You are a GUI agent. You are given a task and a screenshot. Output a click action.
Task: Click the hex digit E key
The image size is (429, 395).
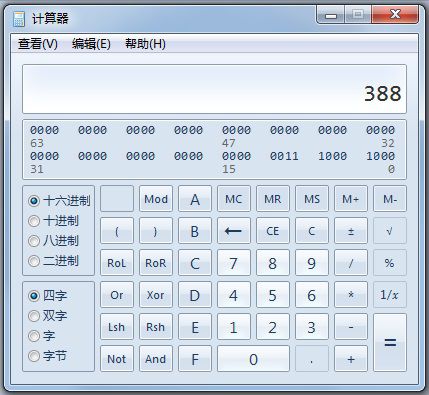[x=195, y=327]
